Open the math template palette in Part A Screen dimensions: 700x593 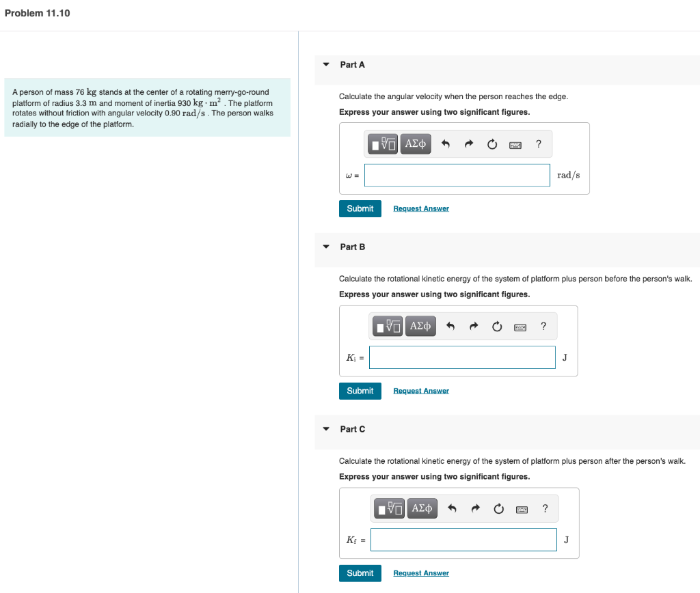[x=382, y=143]
